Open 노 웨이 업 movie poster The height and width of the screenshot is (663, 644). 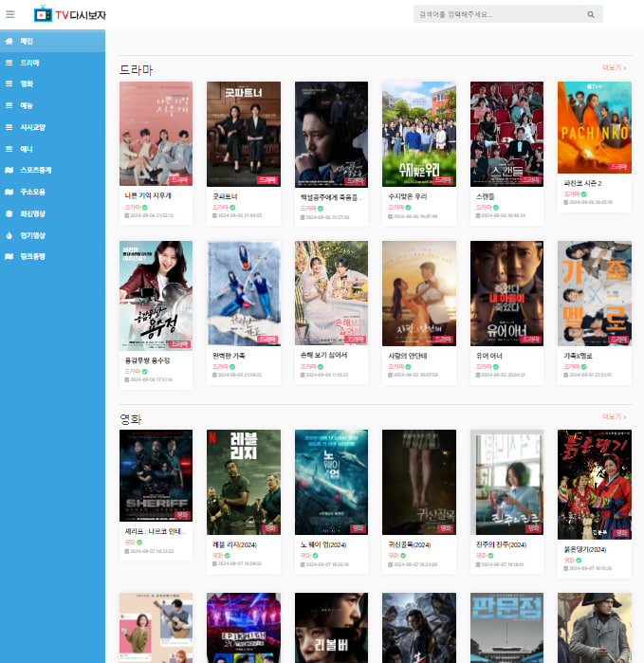332,483
